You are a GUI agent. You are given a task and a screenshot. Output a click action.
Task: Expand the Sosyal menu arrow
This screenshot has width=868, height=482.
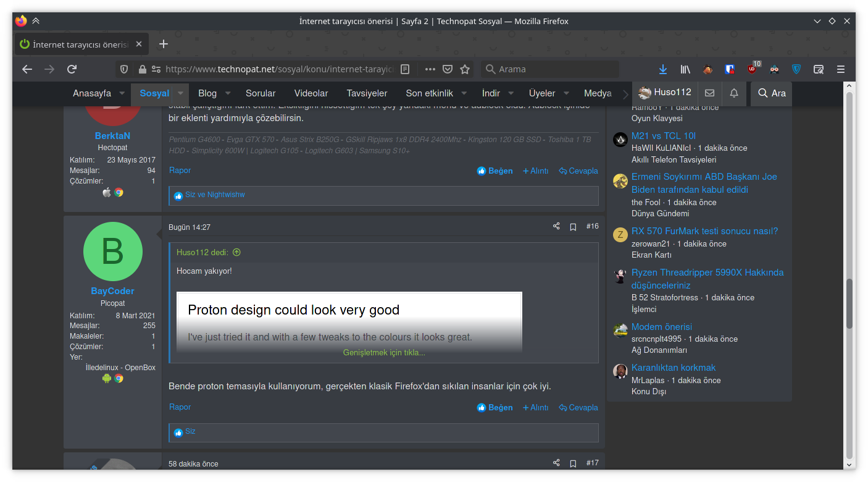180,93
